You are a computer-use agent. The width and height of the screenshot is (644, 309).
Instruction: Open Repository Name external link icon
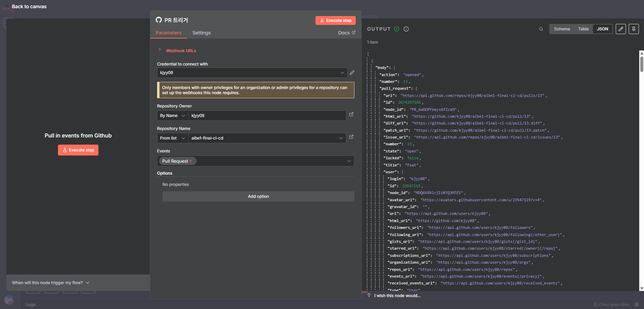351,137
